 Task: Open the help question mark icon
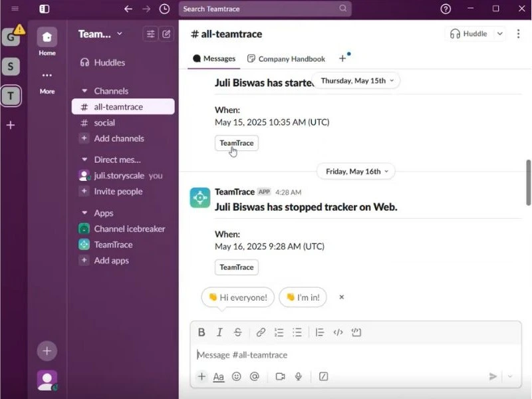tap(446, 9)
